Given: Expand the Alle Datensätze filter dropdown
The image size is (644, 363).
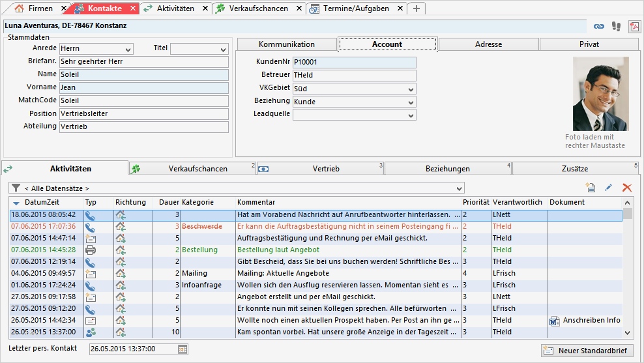Looking at the screenshot, I should coord(460,188).
